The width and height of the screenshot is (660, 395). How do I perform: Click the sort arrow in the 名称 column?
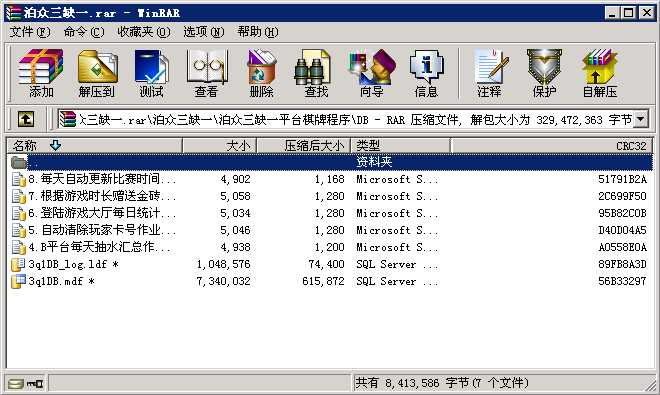(55, 146)
